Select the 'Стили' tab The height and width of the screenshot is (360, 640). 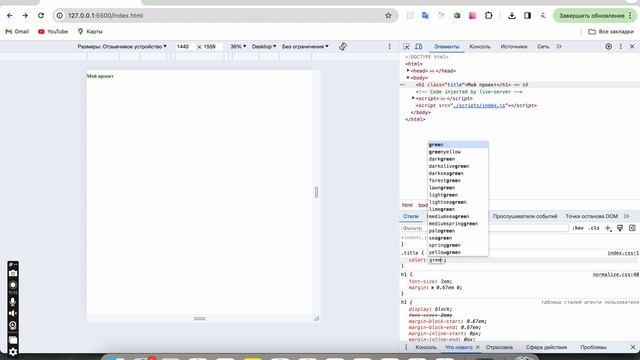click(411, 216)
